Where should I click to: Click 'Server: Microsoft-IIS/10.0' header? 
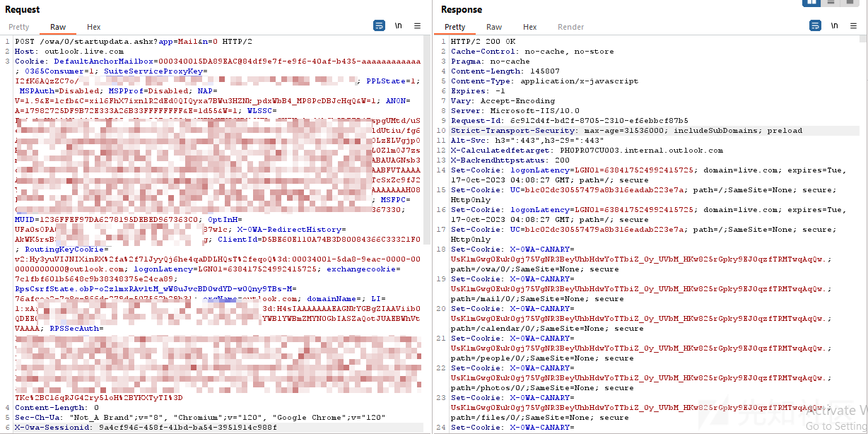click(x=515, y=111)
